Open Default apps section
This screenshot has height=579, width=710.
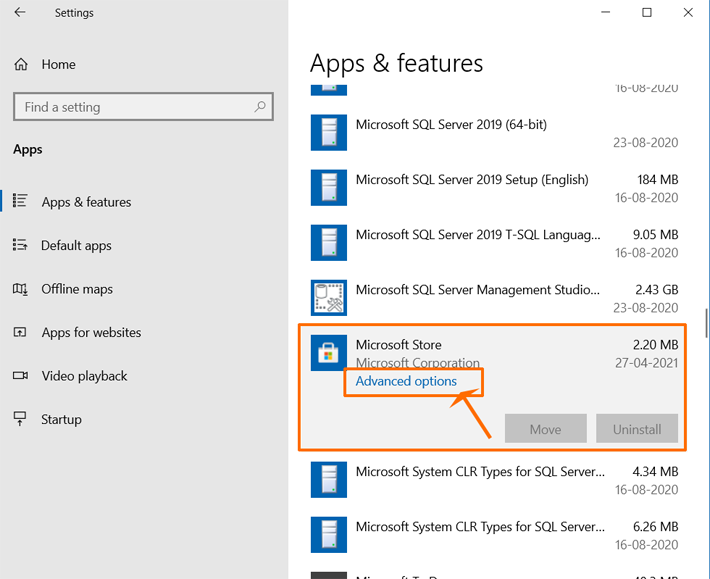point(76,245)
